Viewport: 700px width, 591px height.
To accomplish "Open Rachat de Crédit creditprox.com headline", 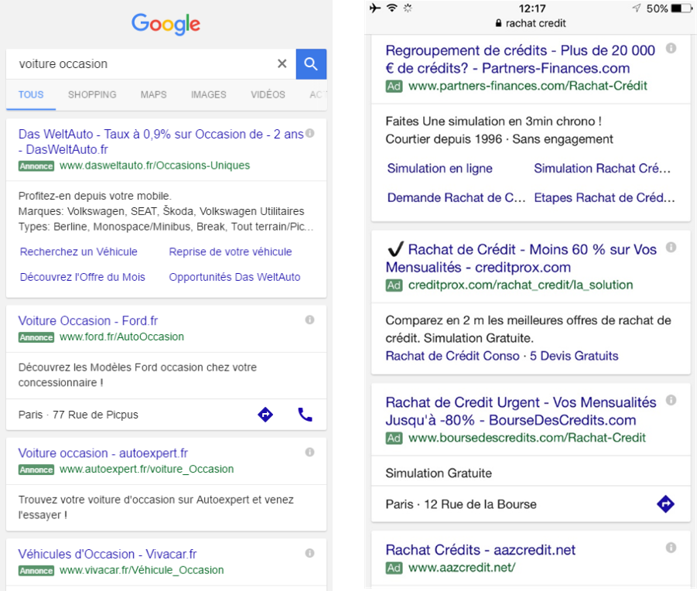I will [521, 258].
